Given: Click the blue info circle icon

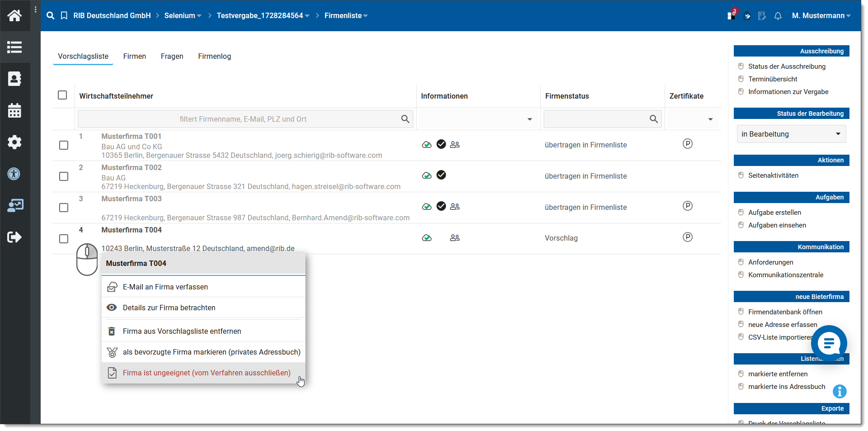Looking at the screenshot, I should [840, 392].
